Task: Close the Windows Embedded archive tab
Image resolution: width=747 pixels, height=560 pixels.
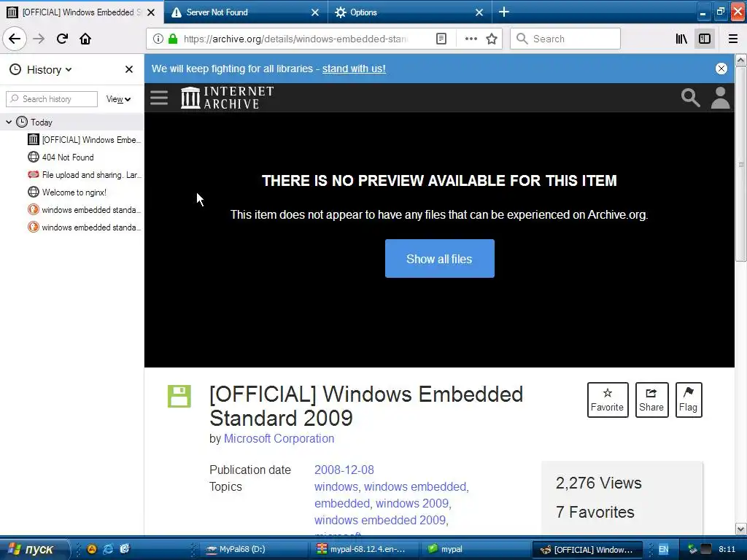Action: point(151,12)
